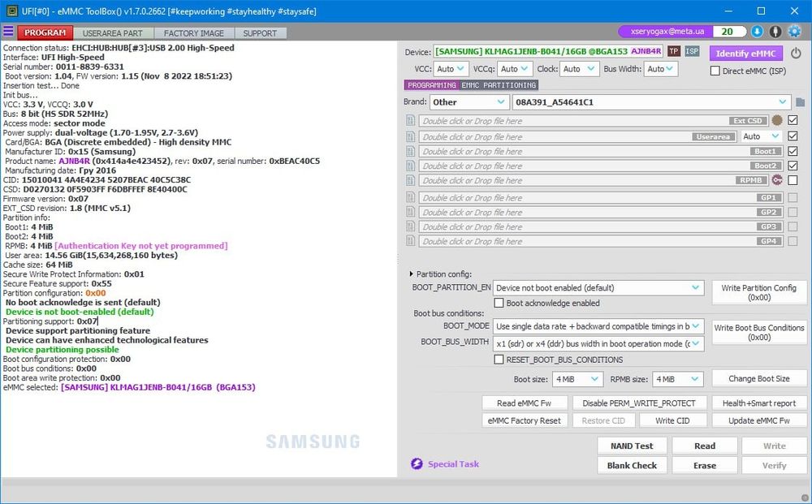Click the Write Boot Bus Conditions button

758,332
